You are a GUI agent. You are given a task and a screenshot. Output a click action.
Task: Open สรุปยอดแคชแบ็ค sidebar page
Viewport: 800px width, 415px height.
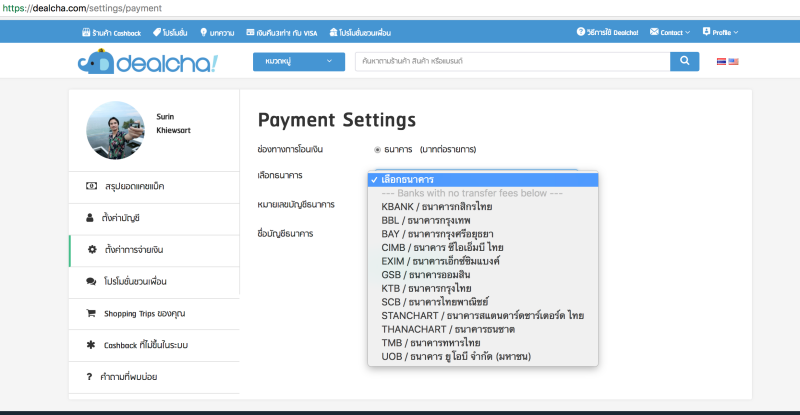[x=154, y=187]
